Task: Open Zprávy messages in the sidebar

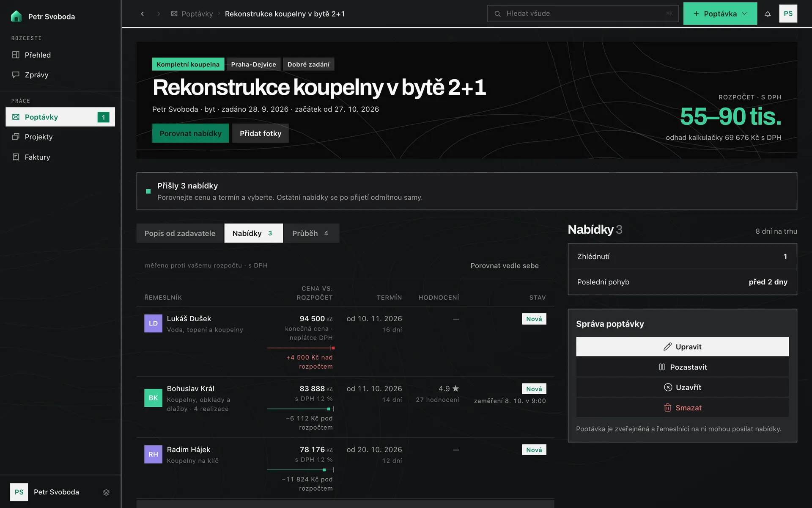Action: (x=60, y=75)
